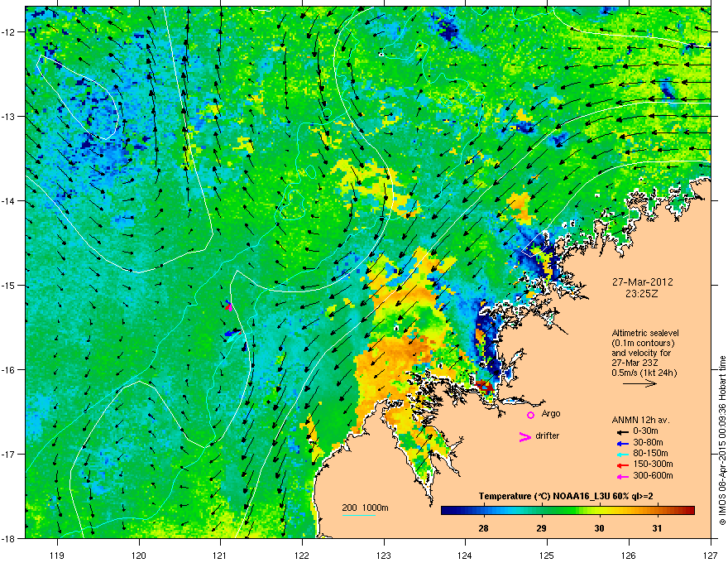Click the 300-600m depth label
Screen dimensions: 728x563
(x=653, y=475)
